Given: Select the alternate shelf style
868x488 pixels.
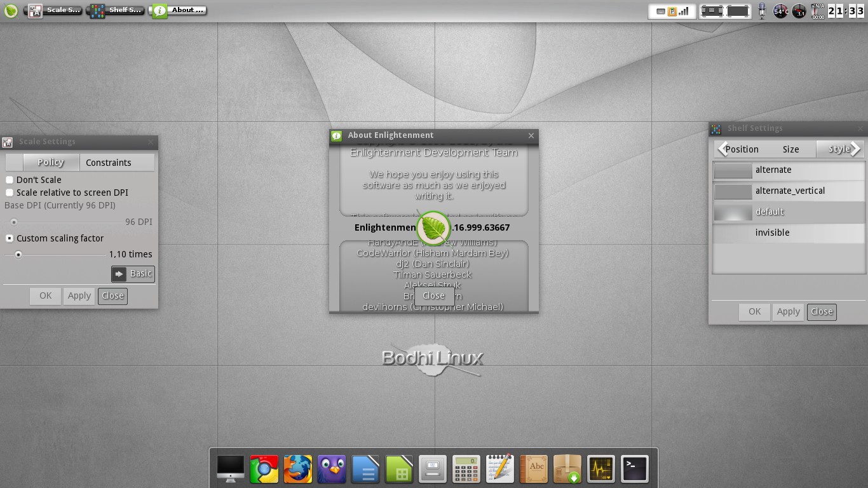Looking at the screenshot, I should coord(789,170).
